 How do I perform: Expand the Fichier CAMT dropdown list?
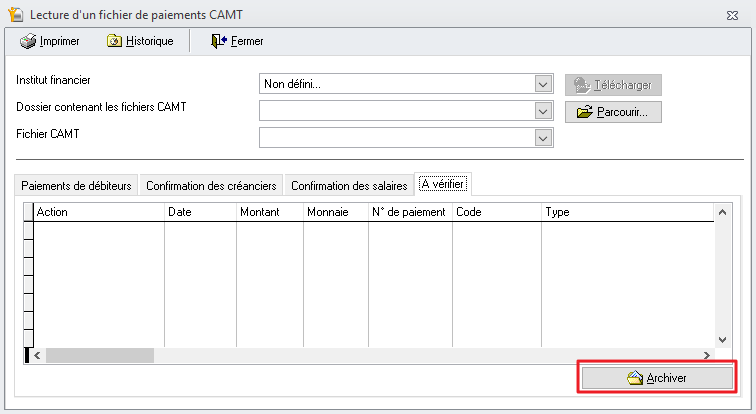click(543, 137)
